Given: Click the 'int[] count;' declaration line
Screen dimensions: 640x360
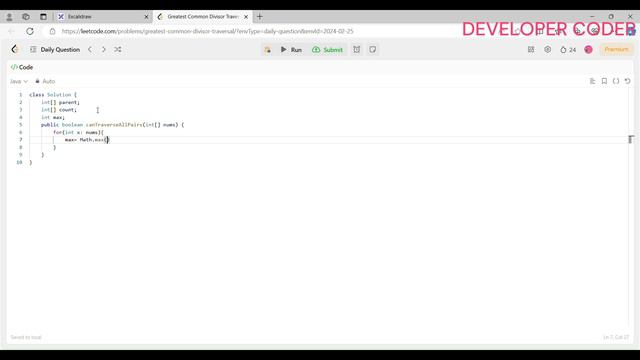Looking at the screenshot, I should click(x=59, y=109).
